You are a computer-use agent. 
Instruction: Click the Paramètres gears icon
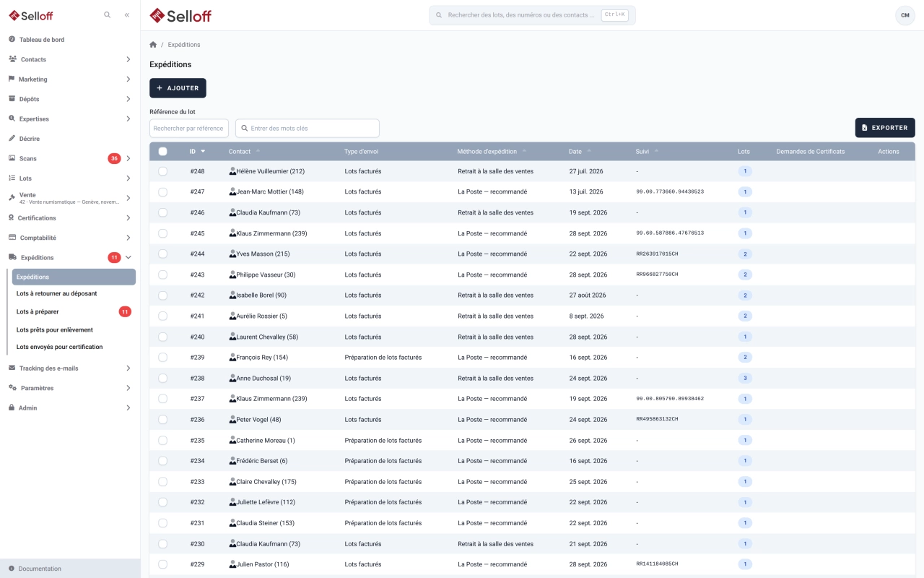point(12,388)
